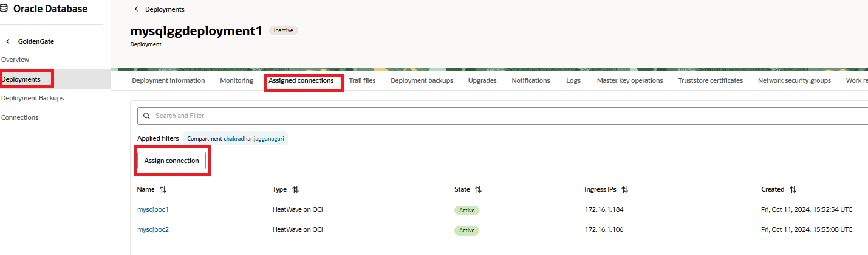Switch to the Logs tab
The height and width of the screenshot is (255, 868).
point(573,80)
